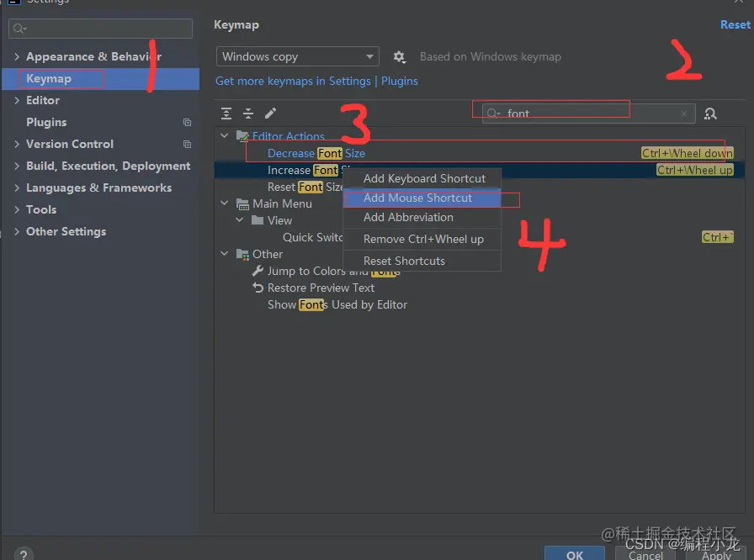Select the Reset Font Size action

click(305, 187)
